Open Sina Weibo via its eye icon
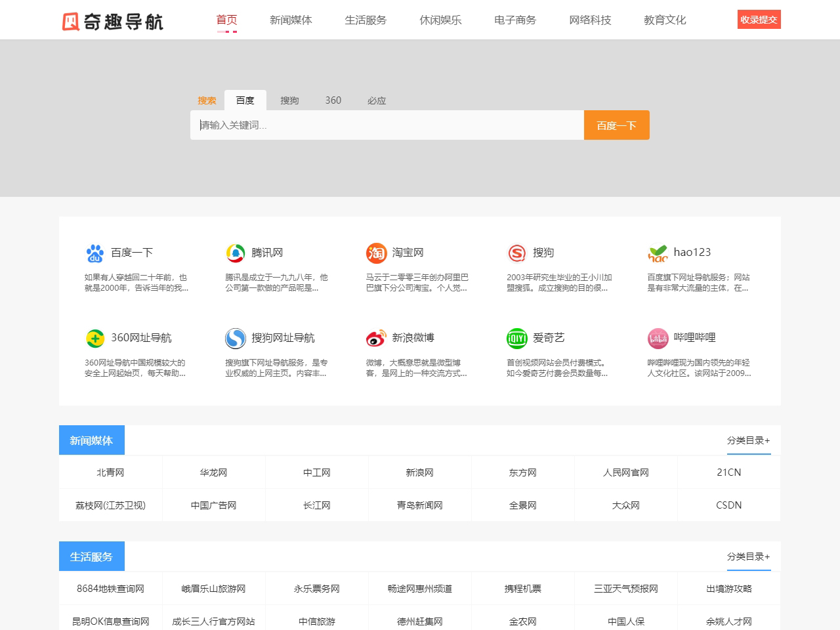Viewport: 840px width, 630px height. coord(376,338)
